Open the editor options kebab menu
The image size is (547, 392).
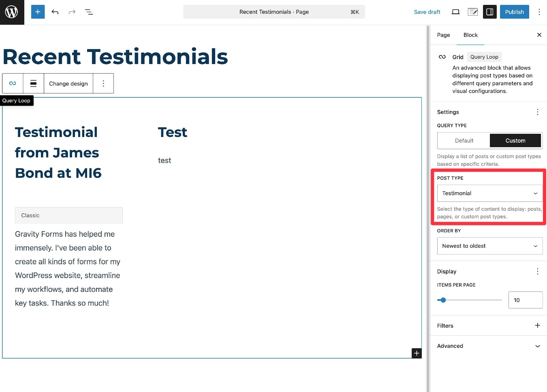click(x=539, y=12)
